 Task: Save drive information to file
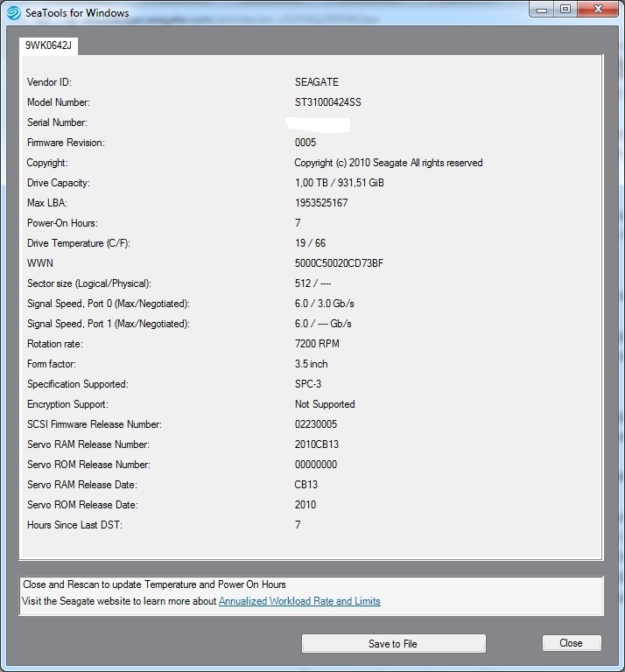[394, 643]
